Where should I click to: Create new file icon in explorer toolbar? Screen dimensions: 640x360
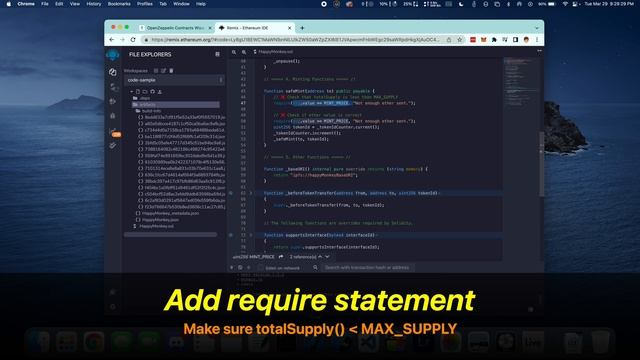click(138, 92)
